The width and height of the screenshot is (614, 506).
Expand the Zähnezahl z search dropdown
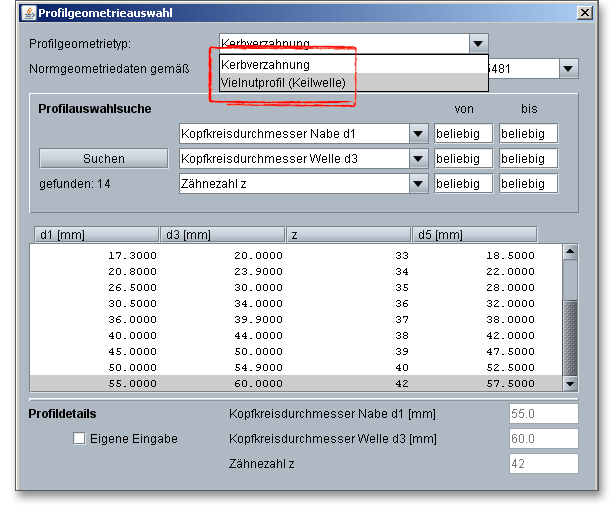point(418,184)
